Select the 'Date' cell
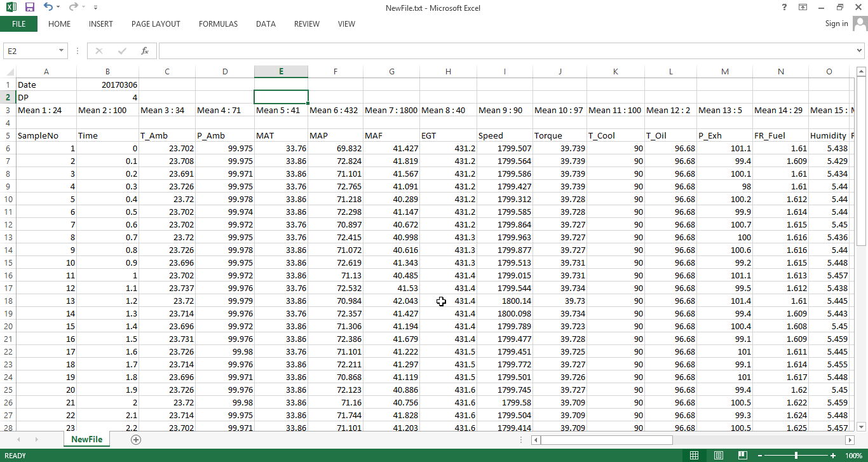The image size is (868, 462). [46, 85]
